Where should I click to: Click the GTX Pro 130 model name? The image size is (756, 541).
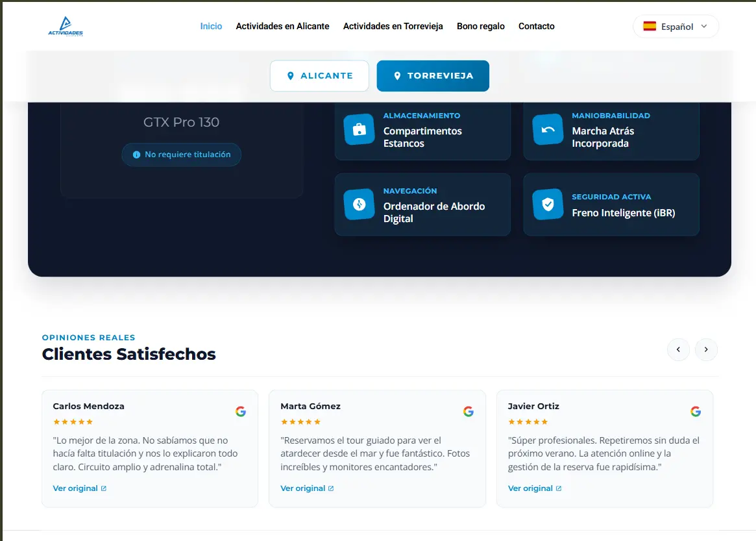(181, 122)
